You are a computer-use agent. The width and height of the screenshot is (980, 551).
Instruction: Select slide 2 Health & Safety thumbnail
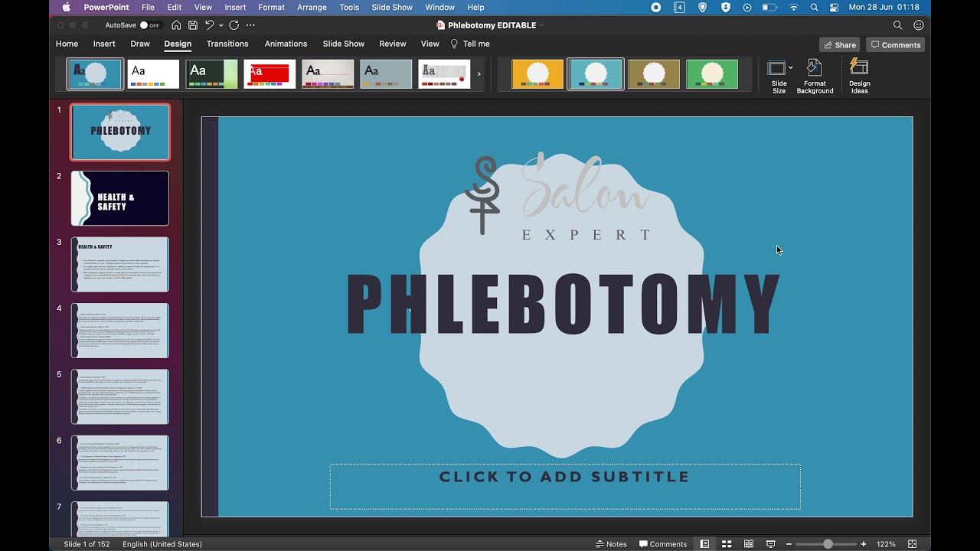point(120,198)
